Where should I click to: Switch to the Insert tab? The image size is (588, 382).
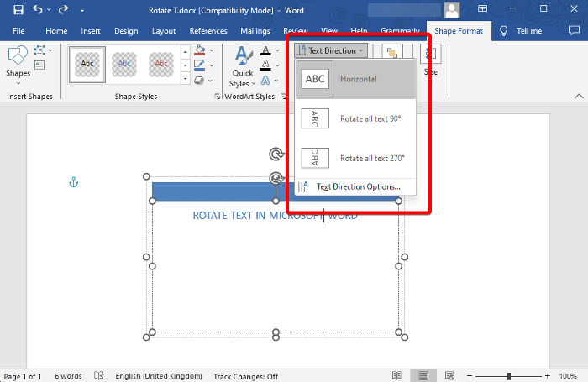[x=91, y=31]
